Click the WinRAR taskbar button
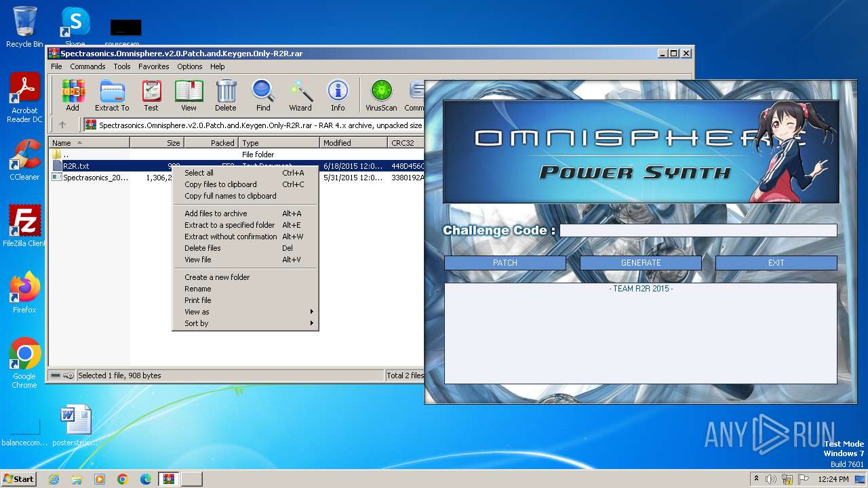Screen dimensions: 868x488 pos(169,479)
